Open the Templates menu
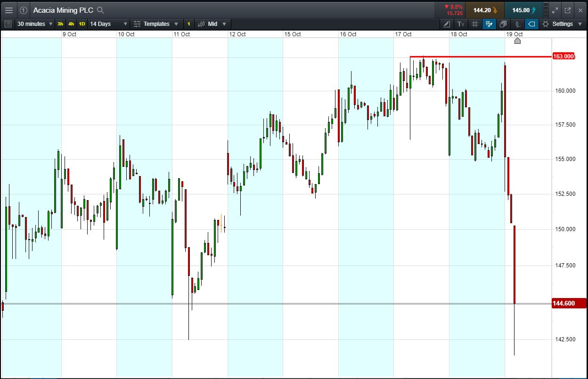 point(156,24)
